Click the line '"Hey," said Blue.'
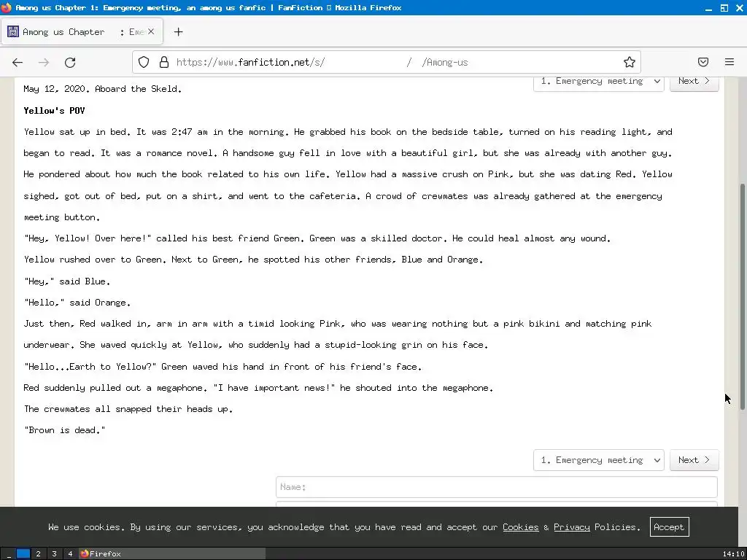Image resolution: width=747 pixels, height=560 pixels. (66, 281)
